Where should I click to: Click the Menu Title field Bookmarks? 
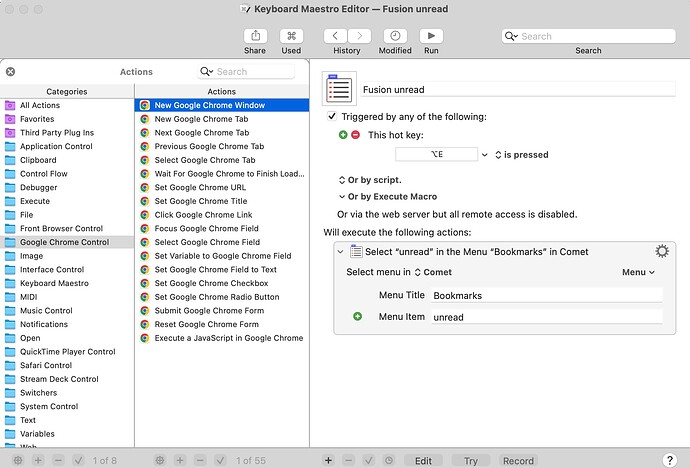547,295
